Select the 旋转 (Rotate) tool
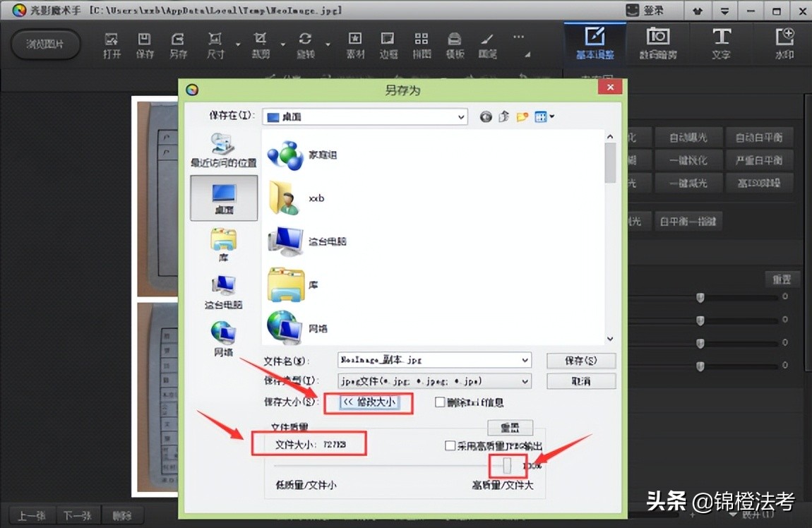This screenshot has height=528, width=812. click(x=305, y=42)
